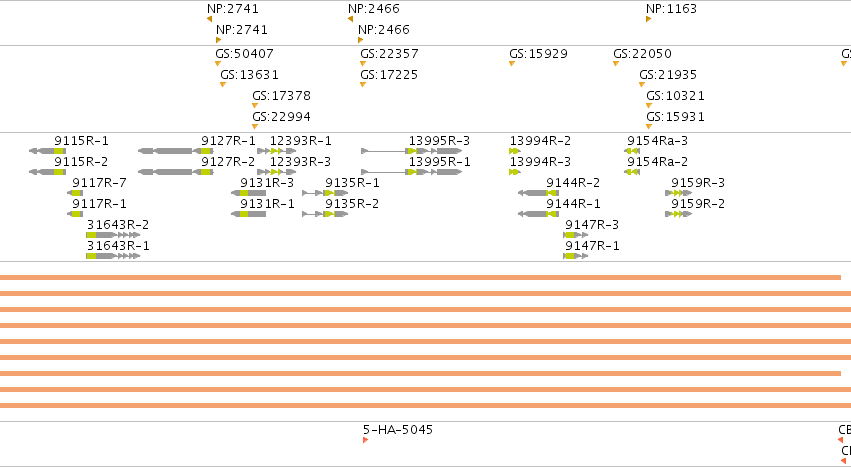The width and height of the screenshot is (851, 467).
Task: Click the GS:21935 insertion marker
Action: (x=642, y=85)
